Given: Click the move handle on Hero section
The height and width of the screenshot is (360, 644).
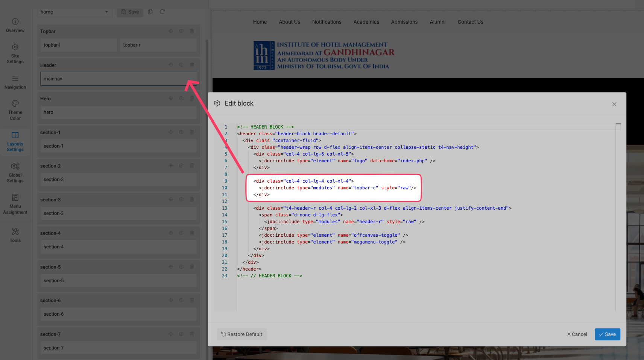Looking at the screenshot, I should pos(171,98).
